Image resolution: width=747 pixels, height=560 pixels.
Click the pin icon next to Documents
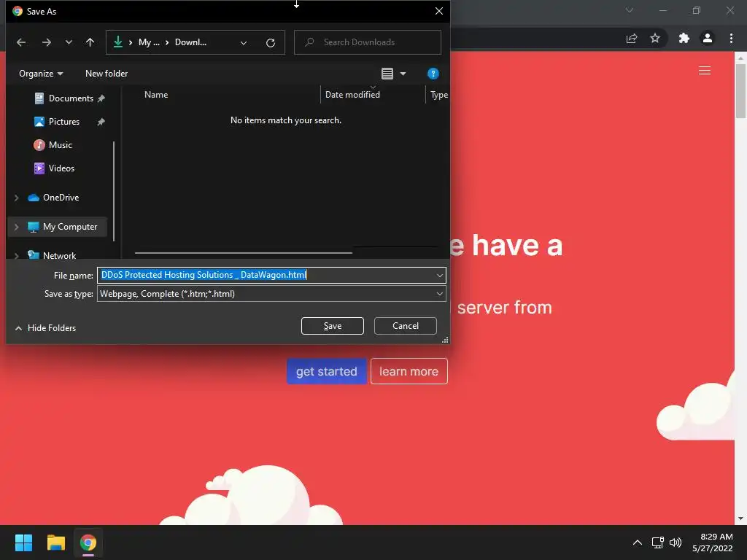pos(101,98)
